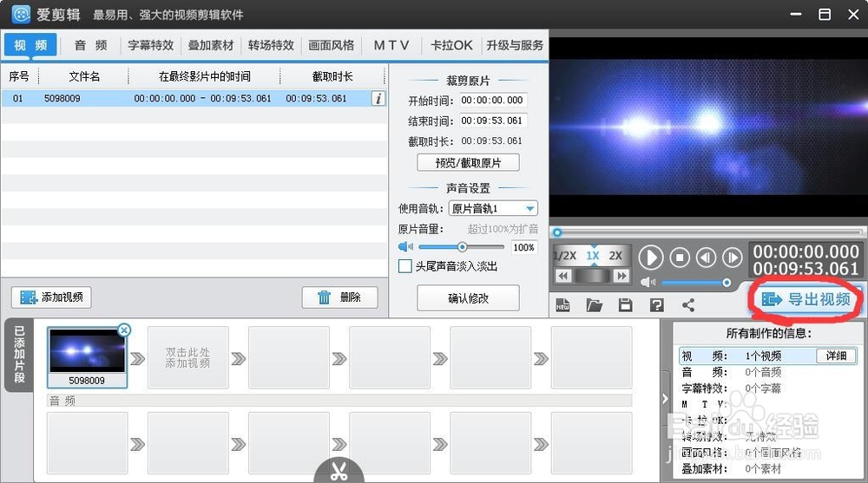Step to the next frame

click(732, 258)
